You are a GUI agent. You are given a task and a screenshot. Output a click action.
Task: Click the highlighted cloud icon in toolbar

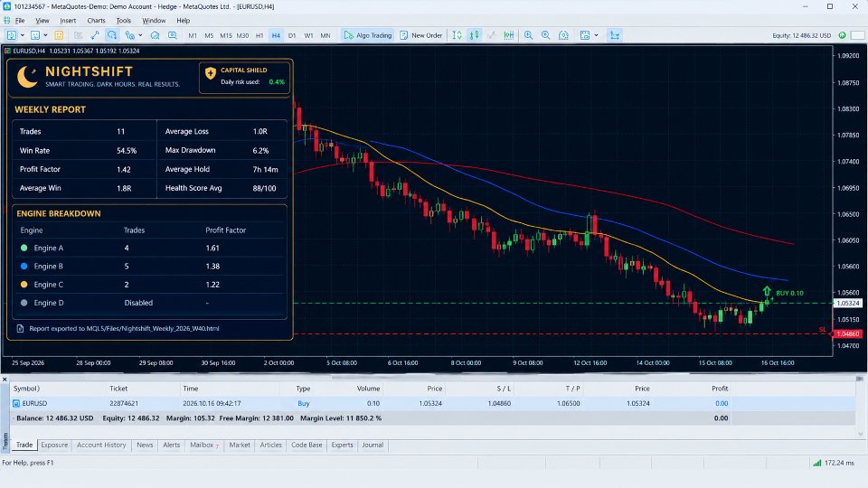(x=112, y=35)
